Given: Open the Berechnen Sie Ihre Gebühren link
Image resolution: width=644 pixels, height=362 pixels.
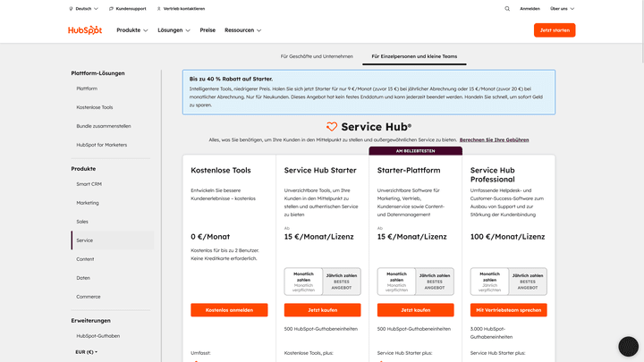Looking at the screenshot, I should pos(494,140).
